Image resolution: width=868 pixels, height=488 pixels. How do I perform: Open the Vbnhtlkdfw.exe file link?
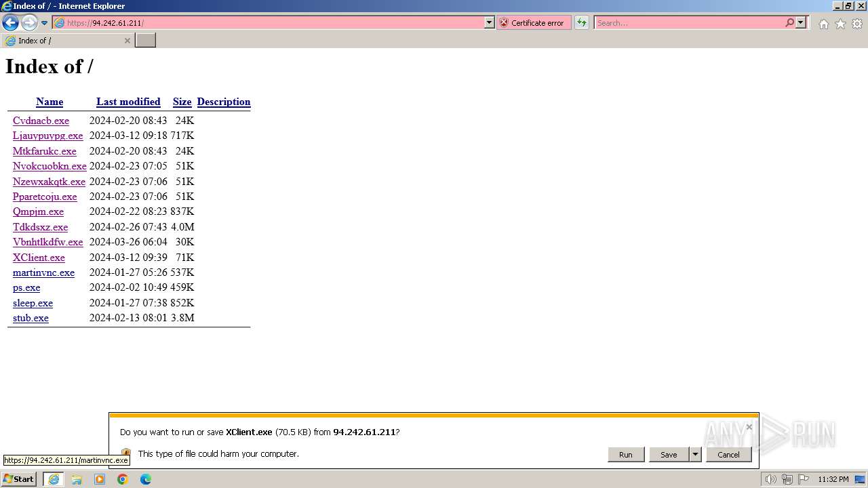pos(47,242)
